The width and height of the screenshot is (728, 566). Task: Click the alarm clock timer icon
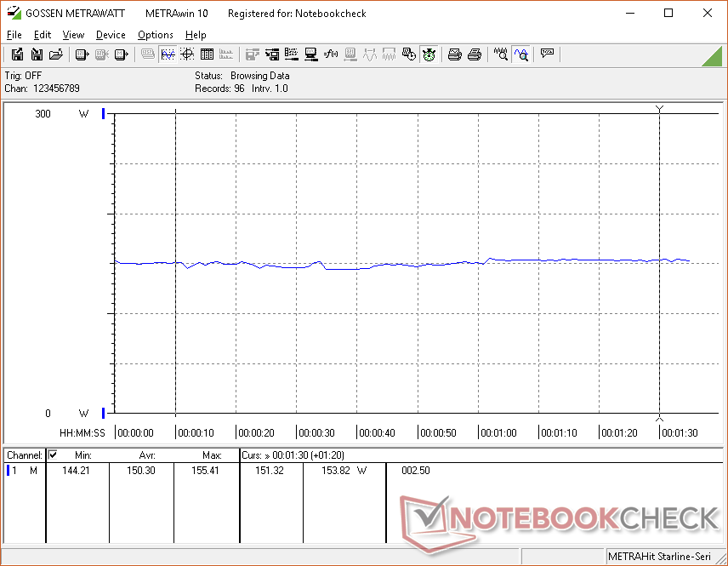click(429, 54)
